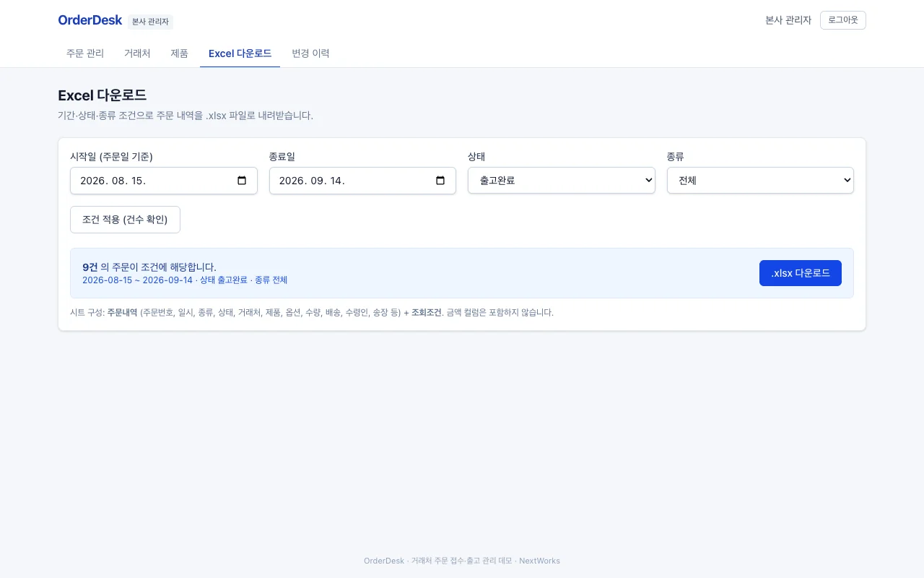924x578 pixels.
Task: Switch to the 거래처 tab
Action: click(137, 53)
